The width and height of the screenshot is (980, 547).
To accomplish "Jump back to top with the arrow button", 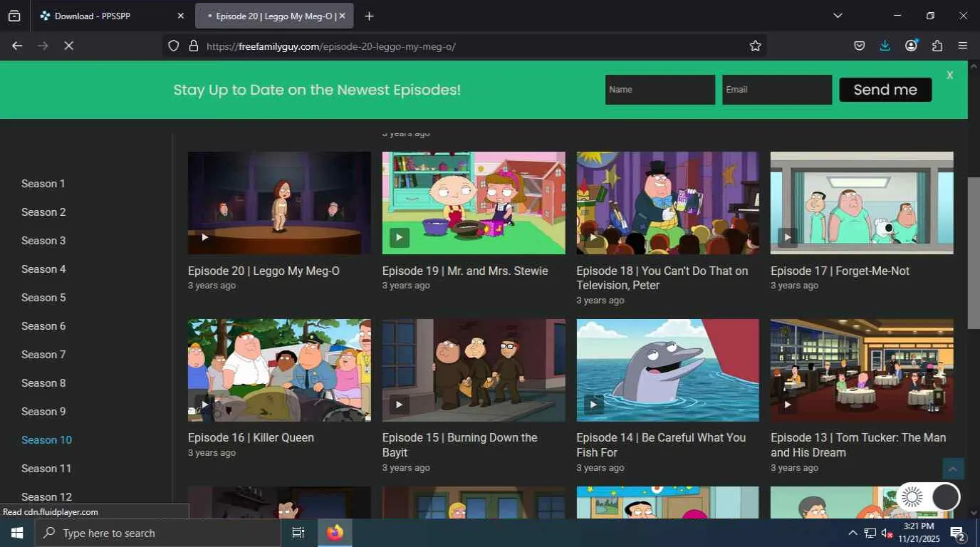I will coord(953,469).
